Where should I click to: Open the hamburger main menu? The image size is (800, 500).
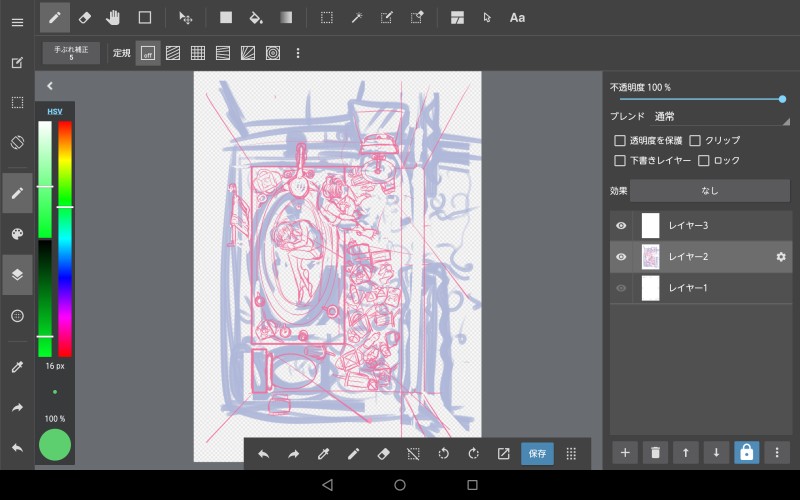coord(17,22)
